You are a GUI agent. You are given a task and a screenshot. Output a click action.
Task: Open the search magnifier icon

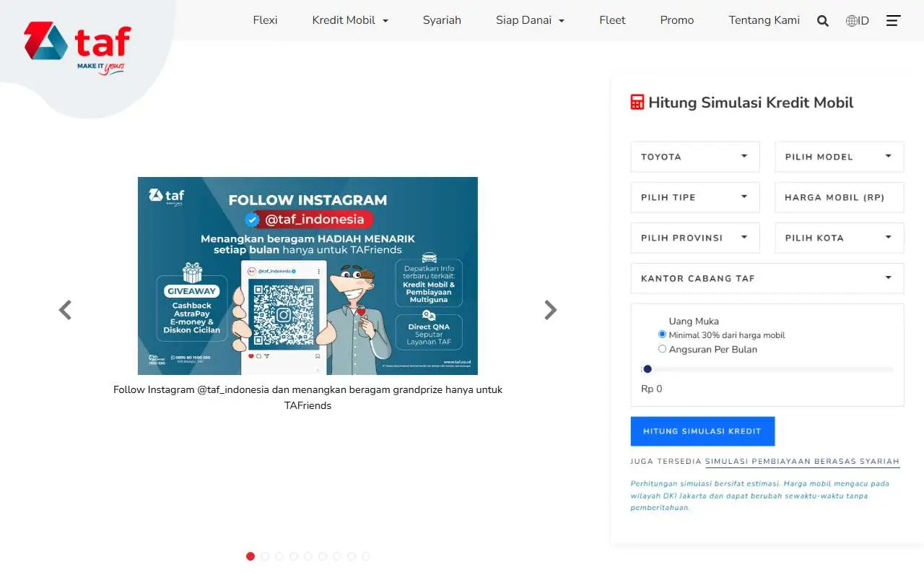click(x=823, y=21)
